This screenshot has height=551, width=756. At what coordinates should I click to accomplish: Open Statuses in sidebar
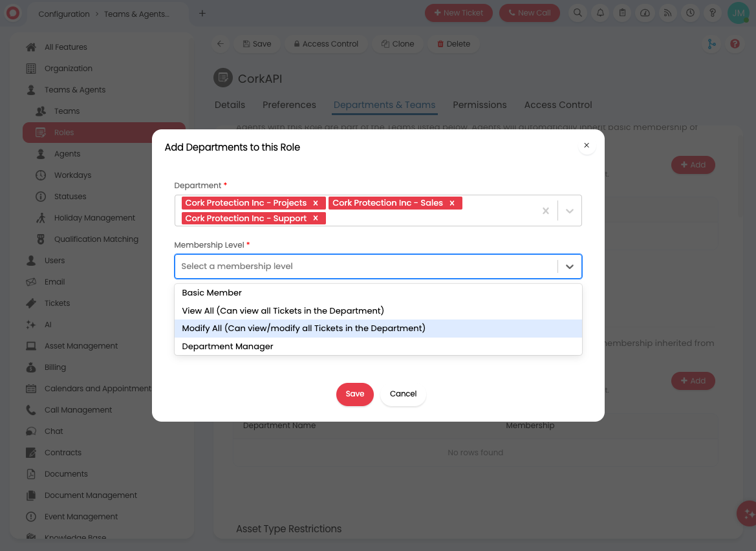70,196
